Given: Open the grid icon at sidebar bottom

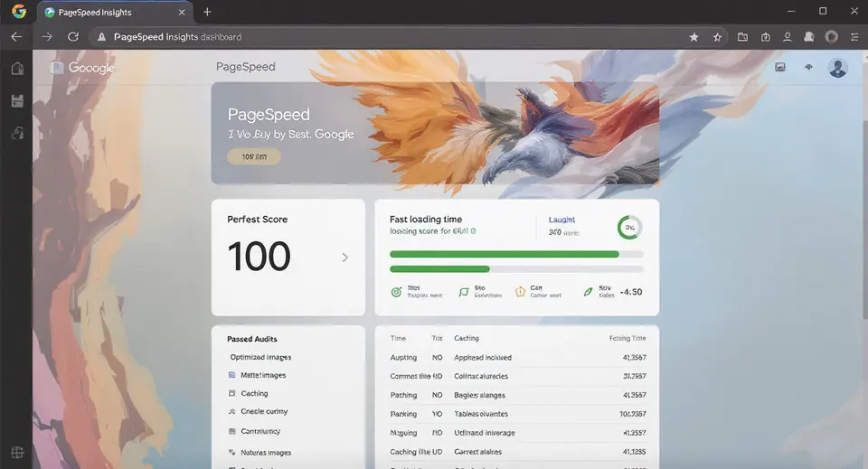Looking at the screenshot, I should pos(17,453).
